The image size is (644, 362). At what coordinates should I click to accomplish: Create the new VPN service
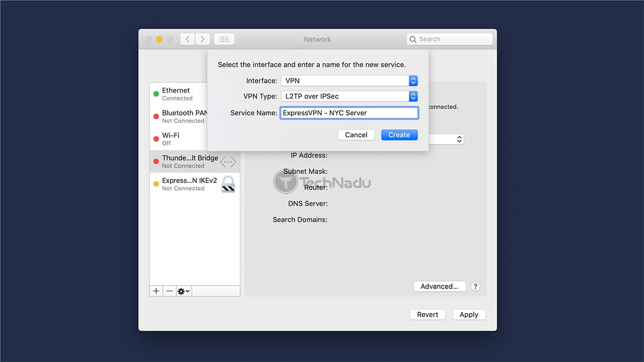[399, 135]
